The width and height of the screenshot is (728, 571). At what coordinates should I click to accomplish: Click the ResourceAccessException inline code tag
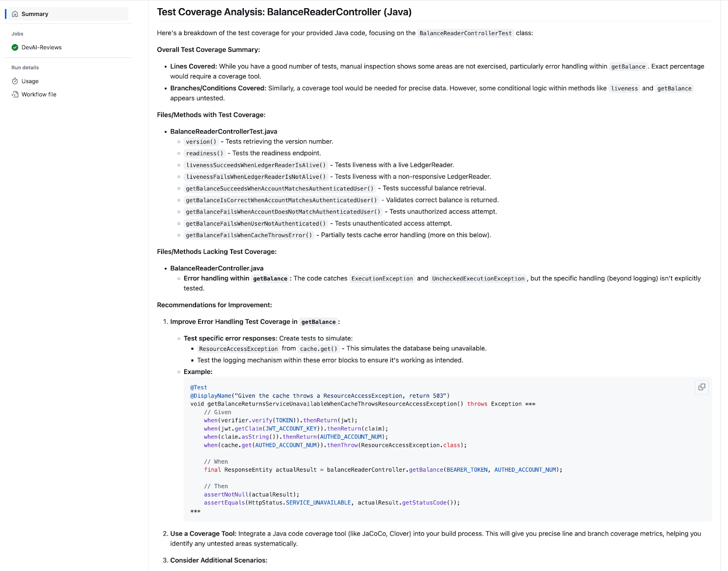point(238,349)
